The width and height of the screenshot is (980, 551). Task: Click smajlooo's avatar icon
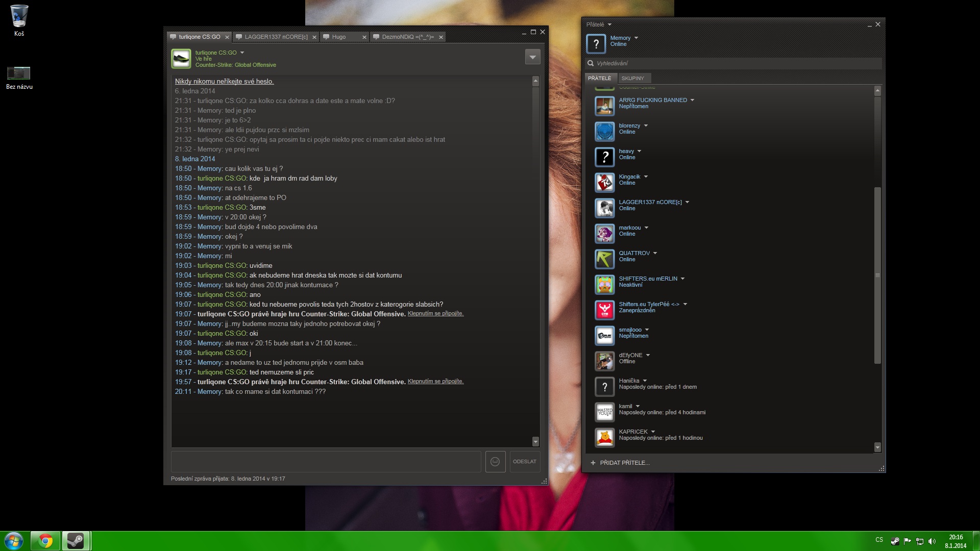(x=605, y=336)
